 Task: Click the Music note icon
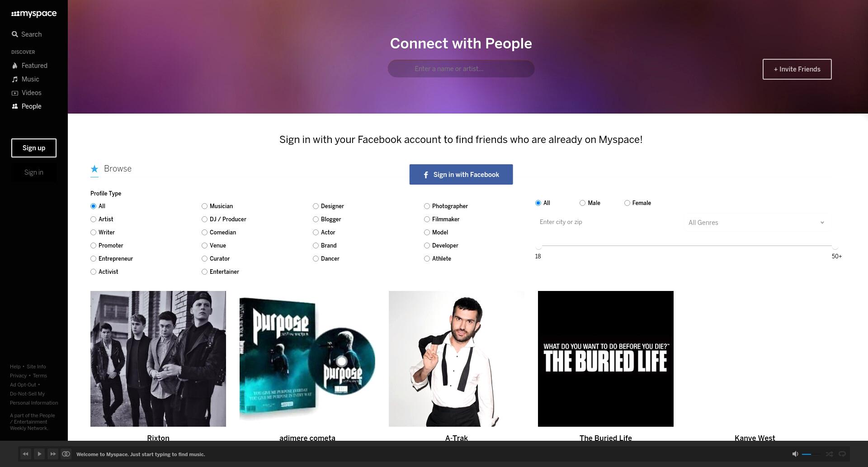(x=15, y=79)
